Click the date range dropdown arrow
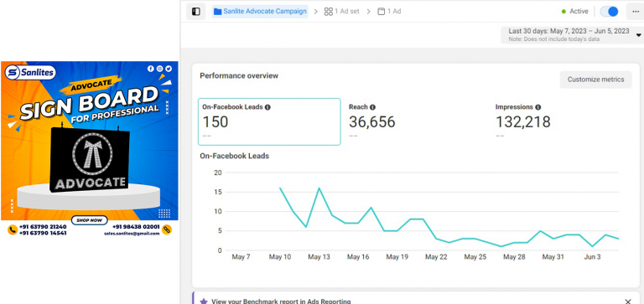Image resolution: width=644 pixels, height=304 pixels. pos(639,35)
